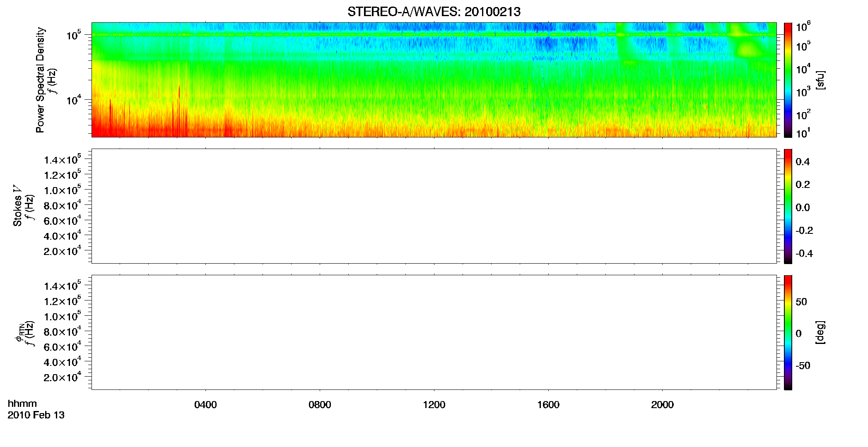Click the 2000 time tick label
This screenshot has height=447, width=868.
coord(662,405)
